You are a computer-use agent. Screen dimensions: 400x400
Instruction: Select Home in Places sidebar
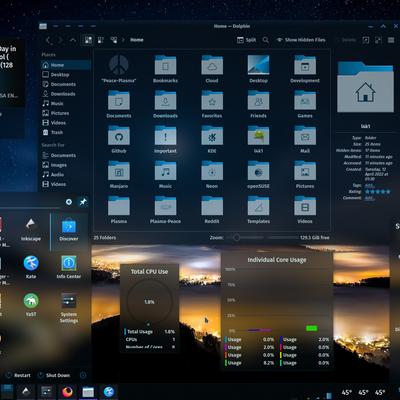point(66,65)
